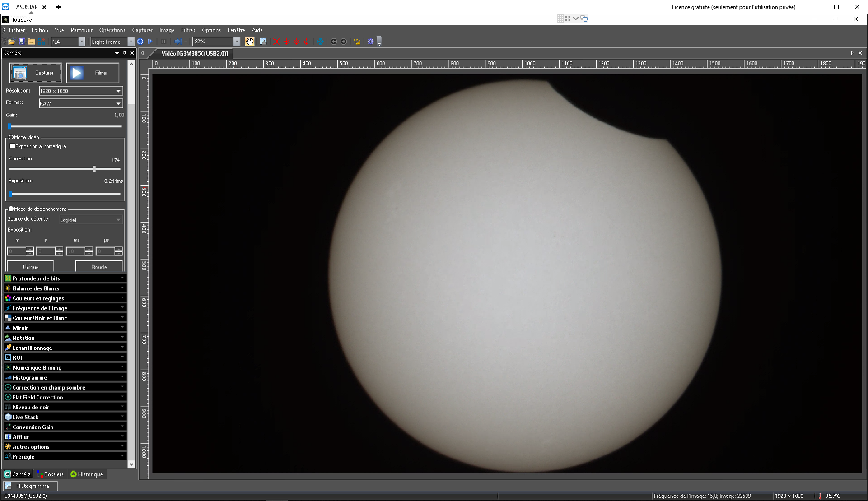868x501 pixels.
Task: Open the Format RAW dropdown
Action: (x=81, y=103)
